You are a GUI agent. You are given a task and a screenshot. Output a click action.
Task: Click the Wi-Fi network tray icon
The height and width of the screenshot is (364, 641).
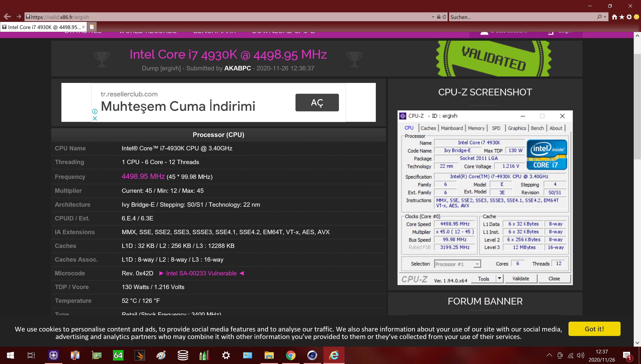571,355
